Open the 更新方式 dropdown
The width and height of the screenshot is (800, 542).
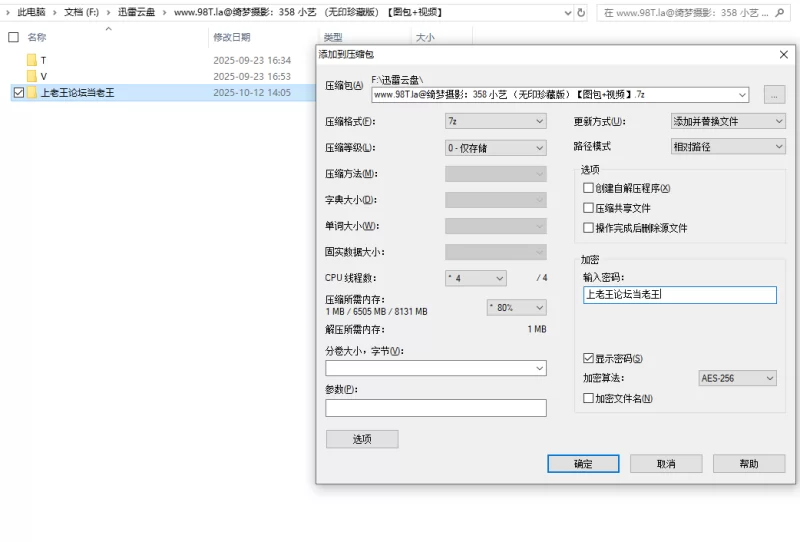click(727, 121)
